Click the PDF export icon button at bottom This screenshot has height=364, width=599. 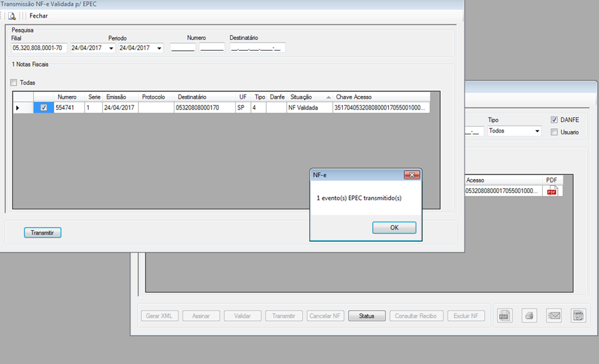(x=504, y=315)
